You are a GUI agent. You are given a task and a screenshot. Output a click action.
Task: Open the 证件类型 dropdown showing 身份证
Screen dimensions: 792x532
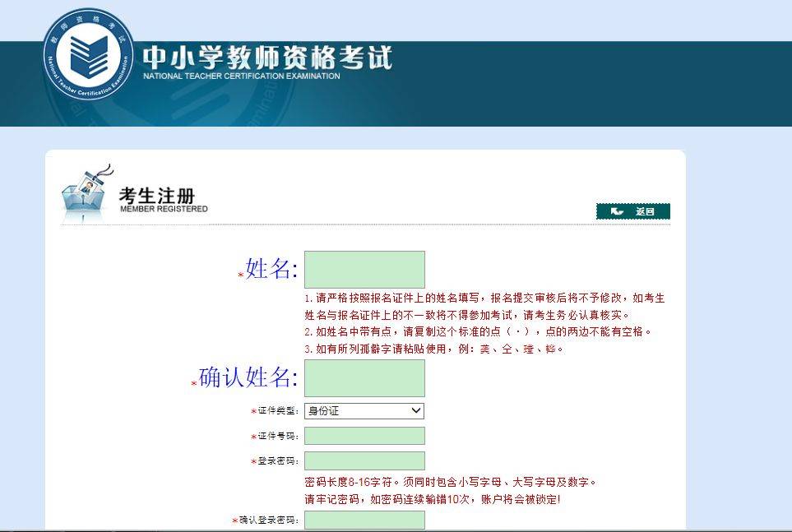tap(364, 411)
